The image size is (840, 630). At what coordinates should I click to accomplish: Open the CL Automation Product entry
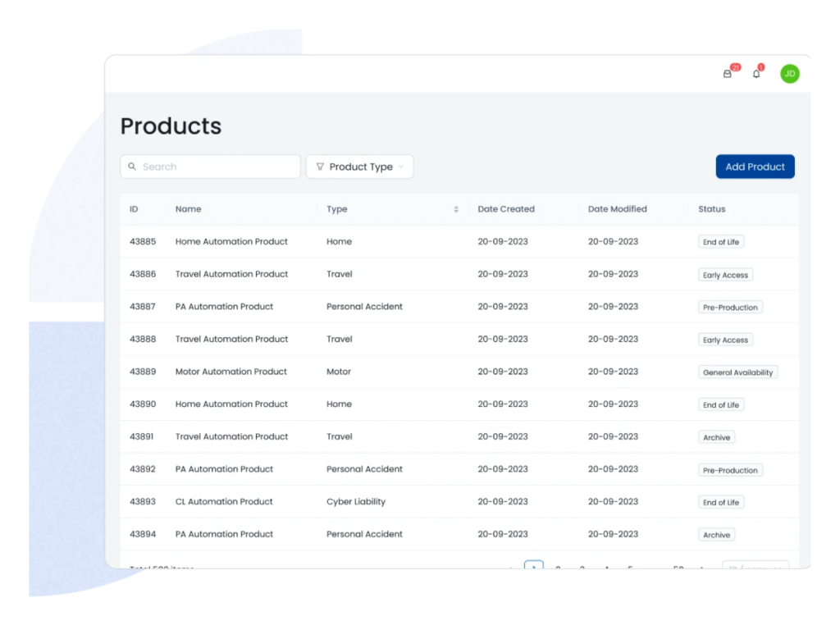(x=224, y=502)
